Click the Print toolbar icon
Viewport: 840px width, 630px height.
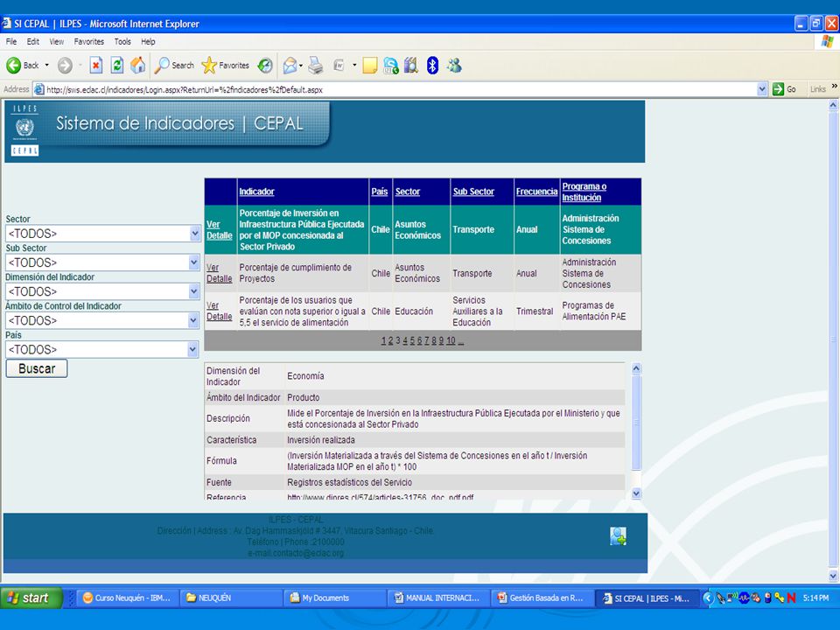click(316, 66)
